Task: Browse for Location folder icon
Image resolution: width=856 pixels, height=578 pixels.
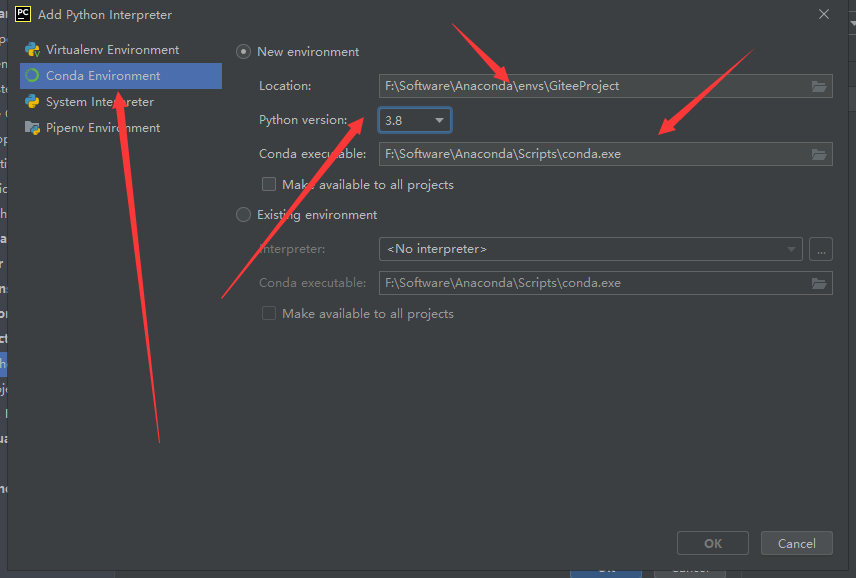Action: [x=818, y=86]
